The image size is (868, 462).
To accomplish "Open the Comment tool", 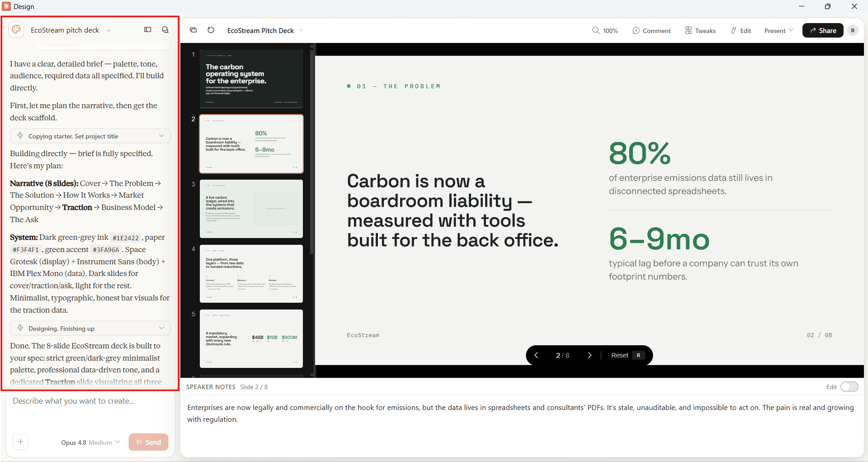I will [651, 31].
